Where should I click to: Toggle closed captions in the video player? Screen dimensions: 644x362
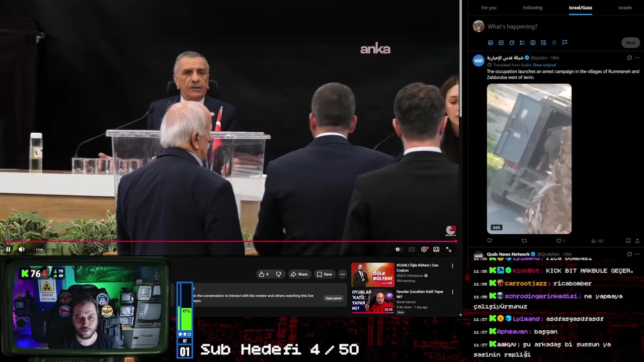pyautogui.click(x=412, y=249)
